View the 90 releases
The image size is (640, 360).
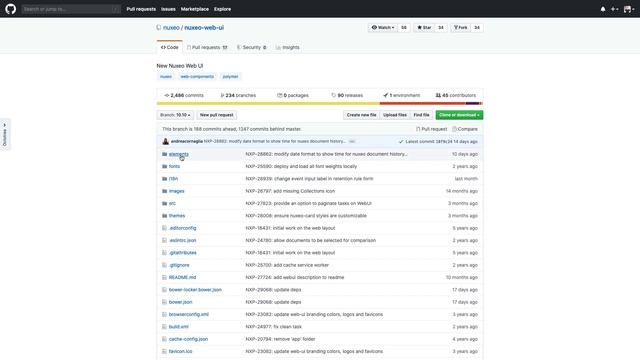click(347, 95)
